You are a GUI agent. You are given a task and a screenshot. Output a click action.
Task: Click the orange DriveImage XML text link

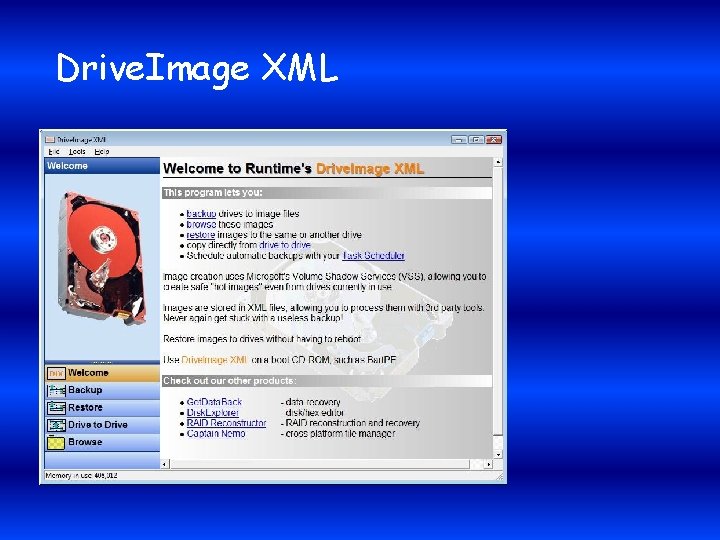coord(215,360)
